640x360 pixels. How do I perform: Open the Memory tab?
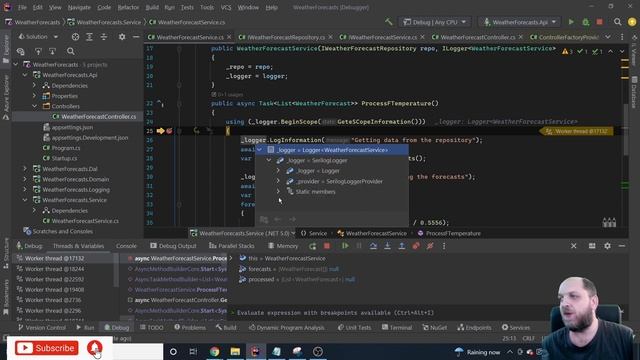[x=283, y=246]
